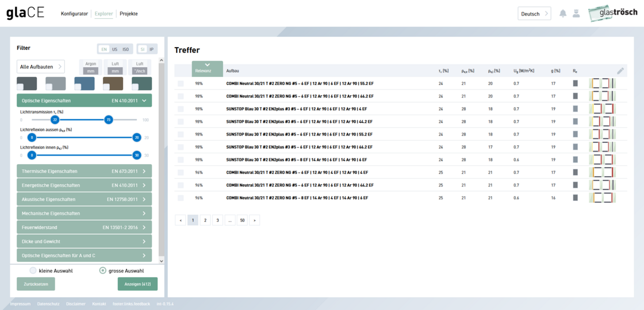
Task: Expand the Energetische Eigenschaften section
Action: click(x=84, y=185)
